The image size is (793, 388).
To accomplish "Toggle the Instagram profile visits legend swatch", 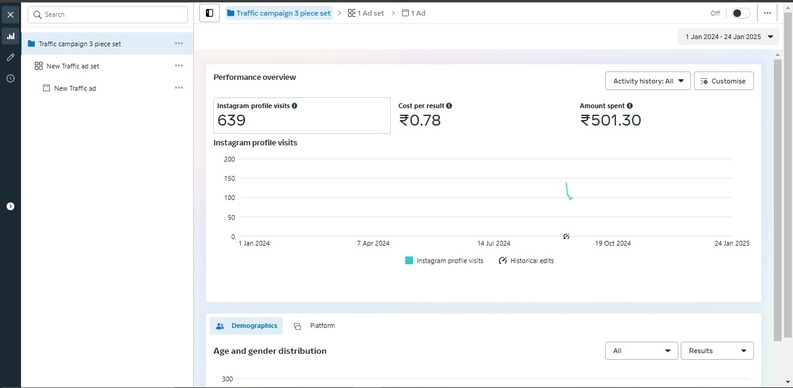I will click(409, 261).
